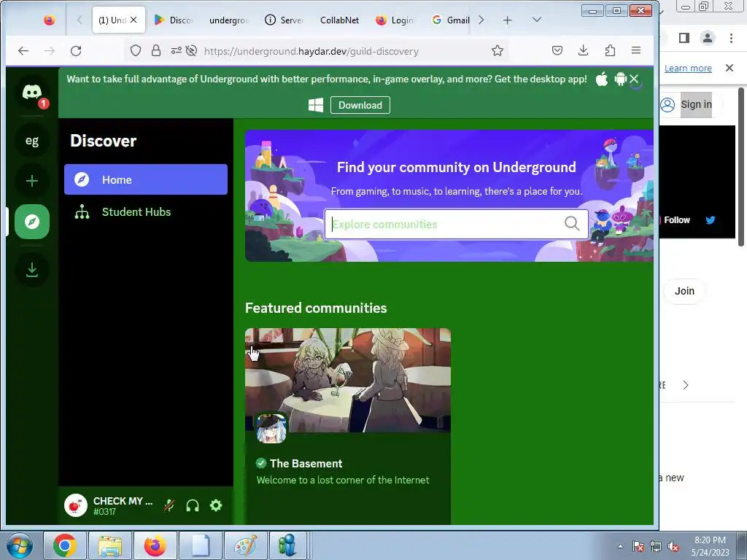Bookmark this page with star icon
The width and height of the screenshot is (747, 560).
coord(498,50)
